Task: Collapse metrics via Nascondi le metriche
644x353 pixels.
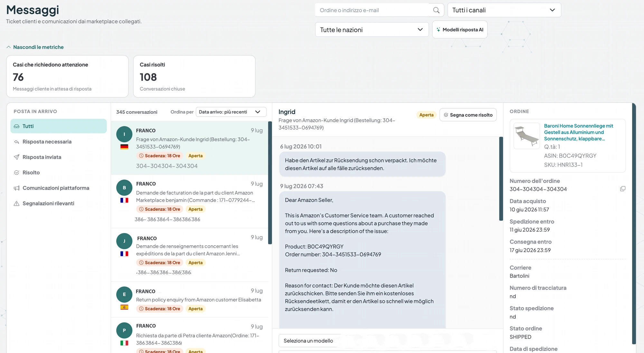Action: (35, 47)
